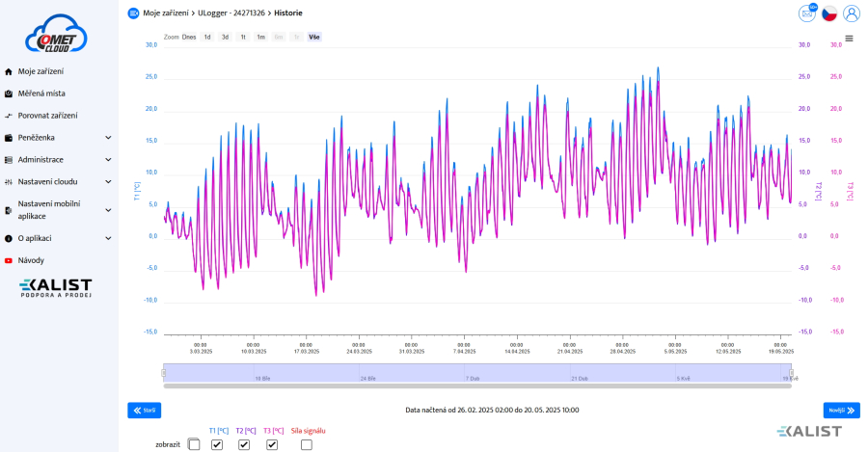This screenshot has width=868, height=452.
Task: Uncheck the T3 [°C] series checkbox
Action: pyautogui.click(x=272, y=444)
